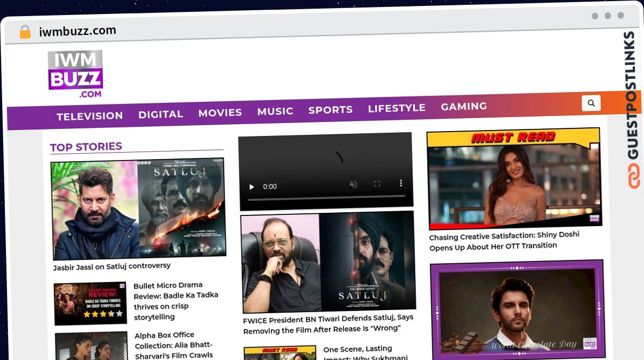Open the Lifestyle section
The height and width of the screenshot is (360, 644).
(397, 108)
